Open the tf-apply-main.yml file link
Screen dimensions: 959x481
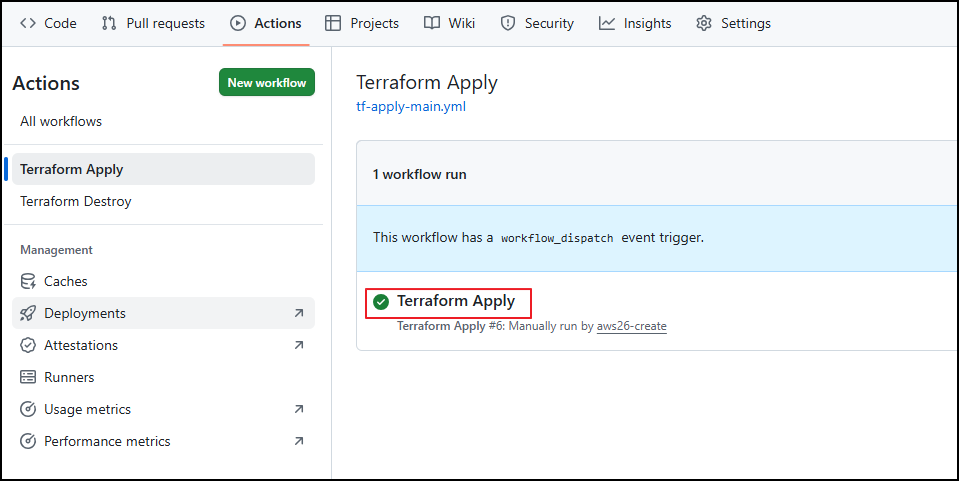click(x=411, y=106)
